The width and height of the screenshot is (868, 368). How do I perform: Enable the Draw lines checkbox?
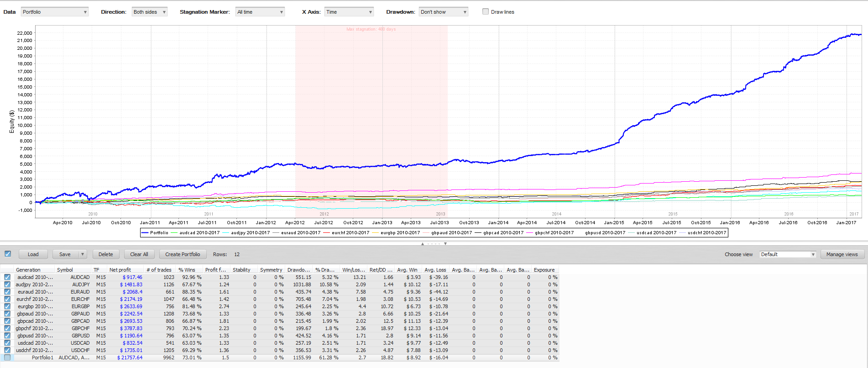click(x=486, y=11)
